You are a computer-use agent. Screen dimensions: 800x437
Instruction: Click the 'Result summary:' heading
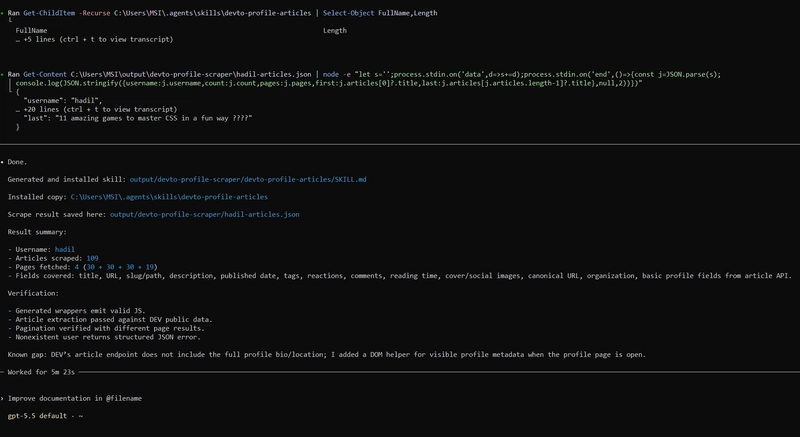point(37,232)
